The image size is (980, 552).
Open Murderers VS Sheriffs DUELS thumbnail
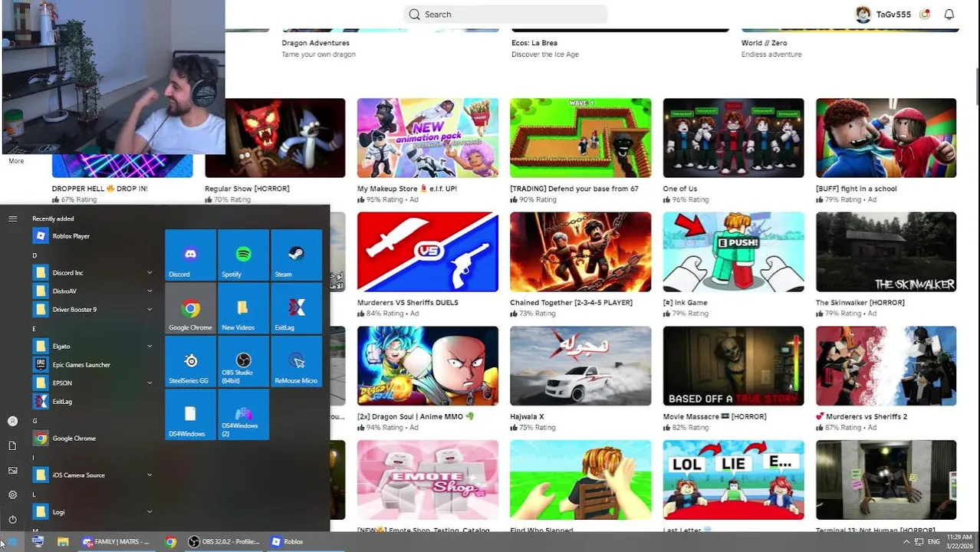pos(428,252)
